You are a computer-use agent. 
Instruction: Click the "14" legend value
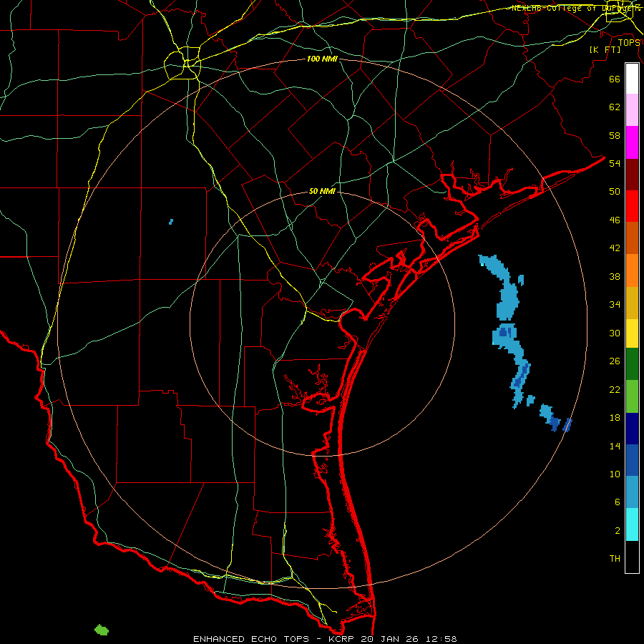pos(615,446)
